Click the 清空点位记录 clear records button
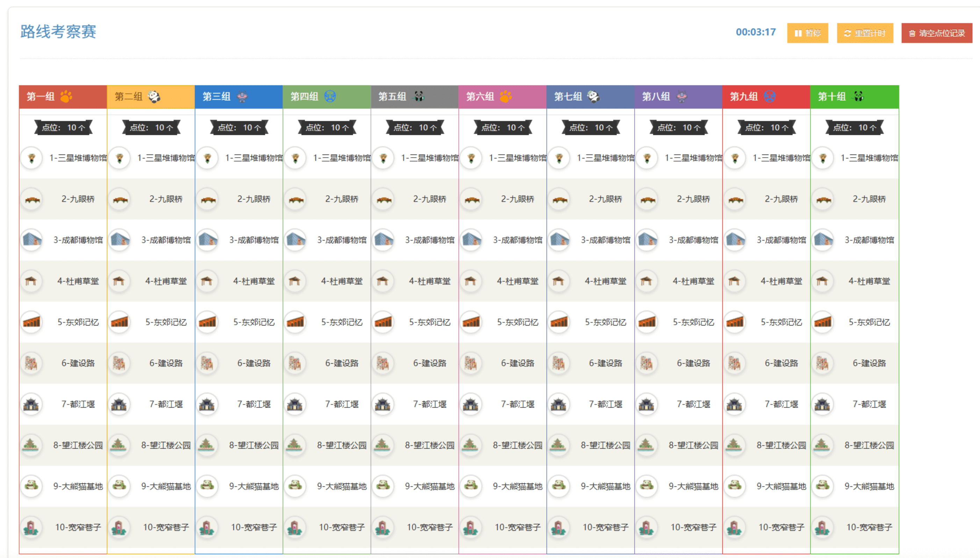This screenshot has width=980, height=558. point(936,33)
